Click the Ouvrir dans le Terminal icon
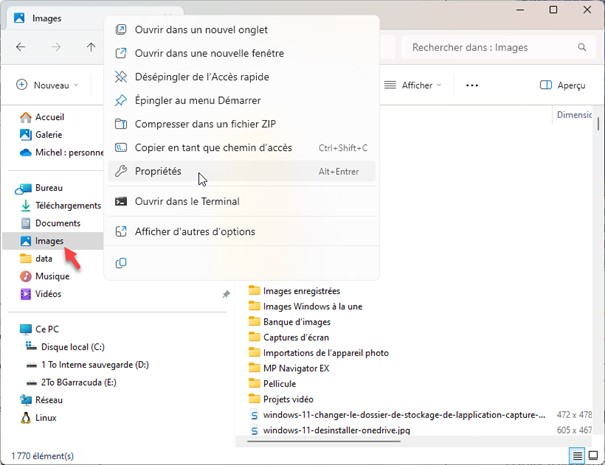The width and height of the screenshot is (605, 465). click(121, 201)
